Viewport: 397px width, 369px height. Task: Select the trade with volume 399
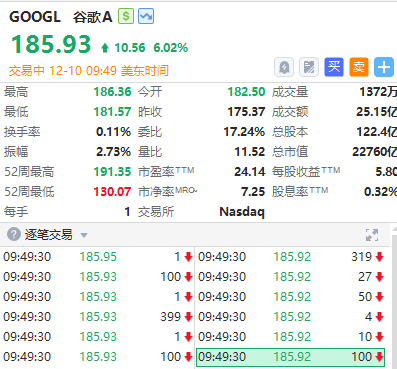[x=98, y=317]
